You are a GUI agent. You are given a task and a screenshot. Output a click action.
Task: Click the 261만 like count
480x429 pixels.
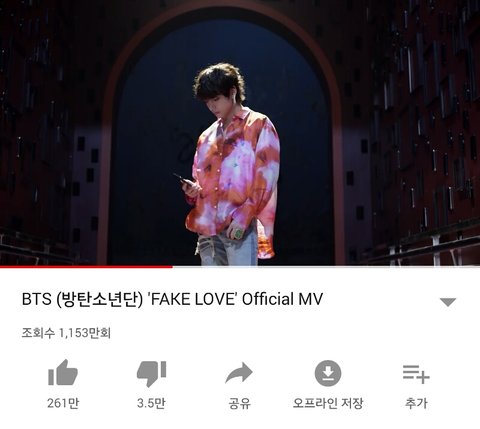tap(63, 403)
